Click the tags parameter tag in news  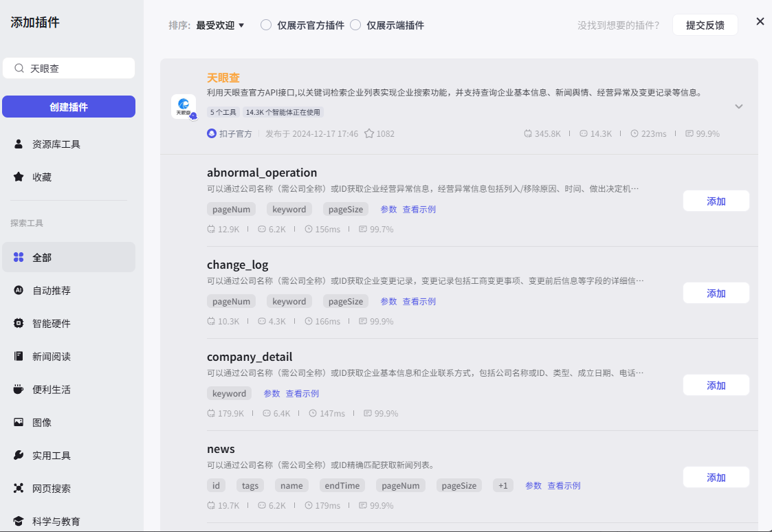point(250,485)
